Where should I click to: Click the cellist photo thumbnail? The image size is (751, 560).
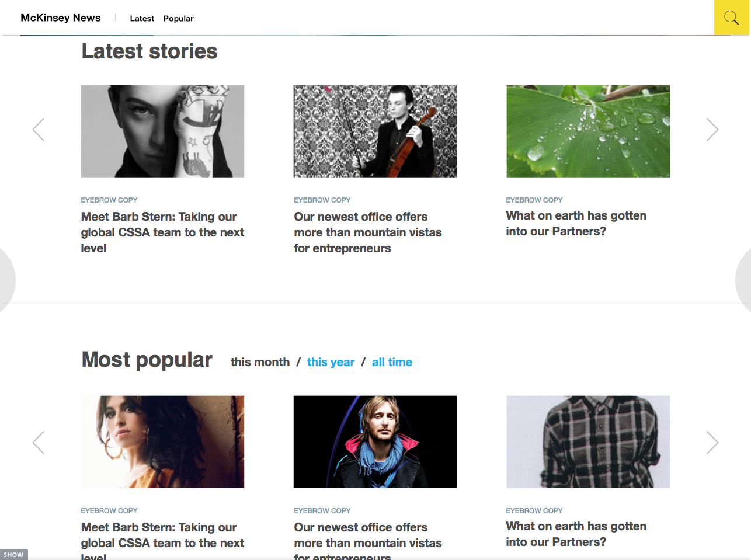point(375,131)
